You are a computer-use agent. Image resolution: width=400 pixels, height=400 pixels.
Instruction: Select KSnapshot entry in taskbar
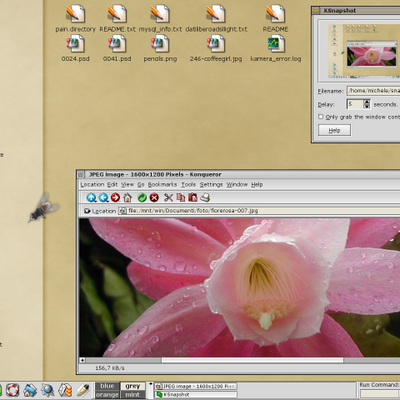click(x=196, y=395)
